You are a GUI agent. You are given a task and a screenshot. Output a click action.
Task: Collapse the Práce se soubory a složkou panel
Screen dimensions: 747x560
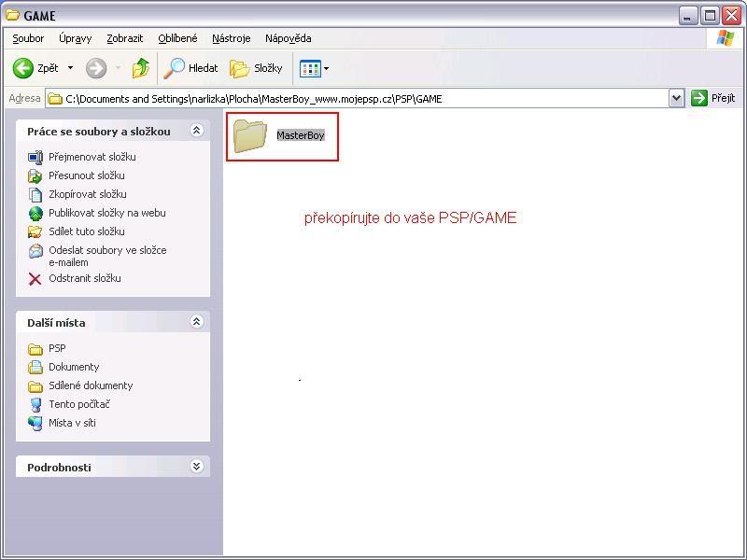[196, 131]
